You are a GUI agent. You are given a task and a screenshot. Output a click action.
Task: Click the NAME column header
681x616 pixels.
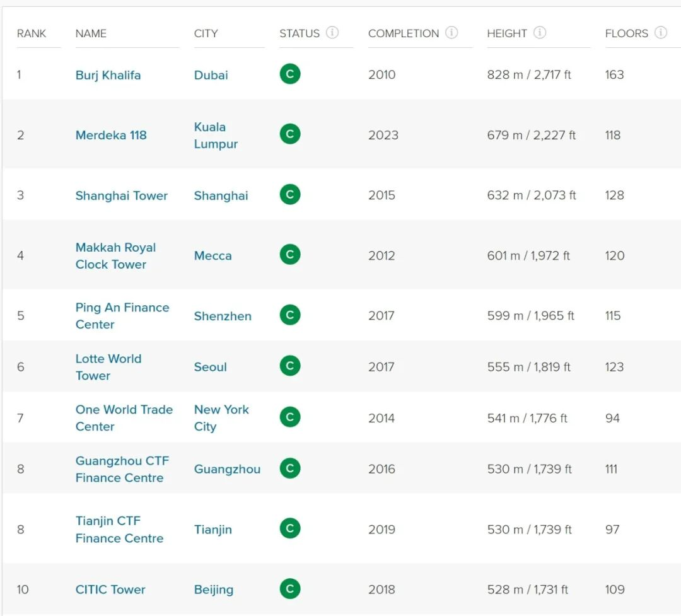point(91,33)
